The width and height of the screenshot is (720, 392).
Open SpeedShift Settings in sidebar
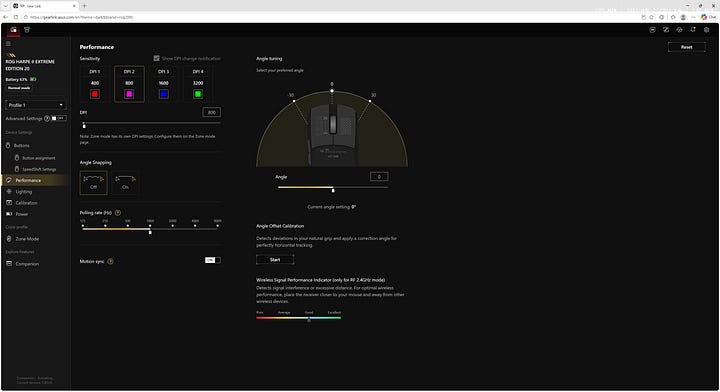tap(39, 169)
